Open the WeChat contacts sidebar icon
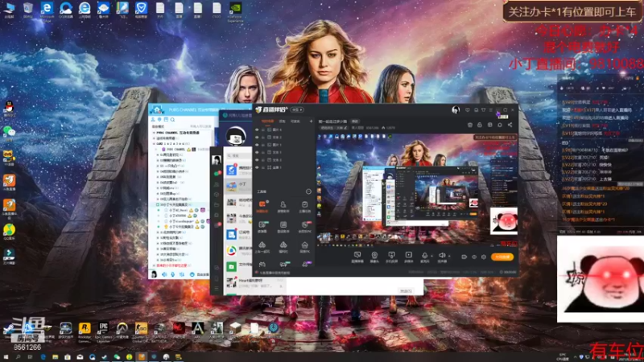Image resolution: width=644 pixels, height=362 pixels. pos(217,184)
